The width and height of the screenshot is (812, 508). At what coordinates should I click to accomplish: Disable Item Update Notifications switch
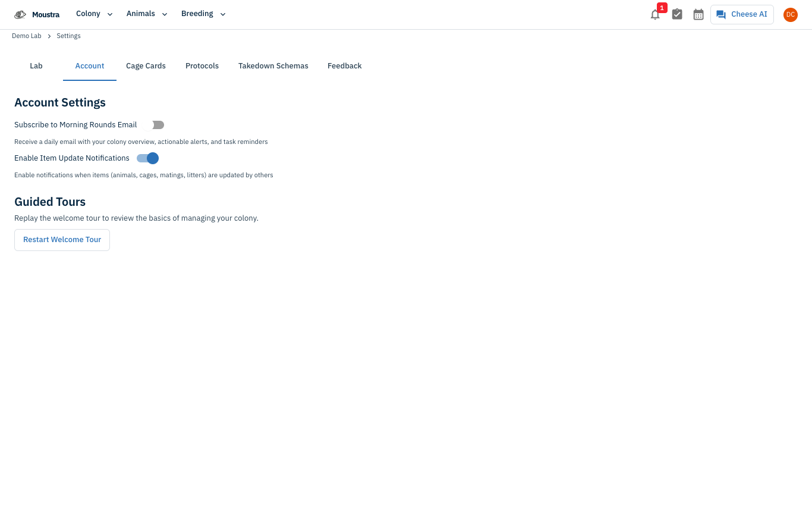tap(147, 158)
